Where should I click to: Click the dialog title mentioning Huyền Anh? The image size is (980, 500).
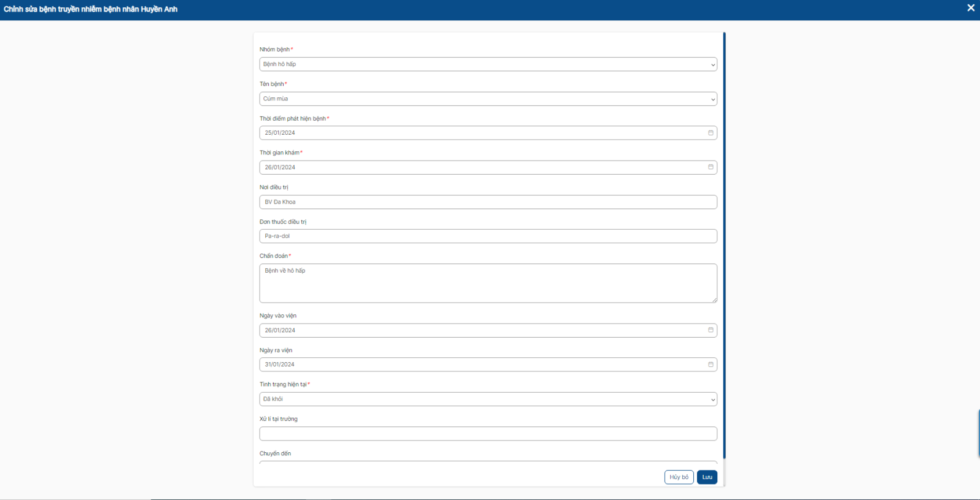click(91, 9)
